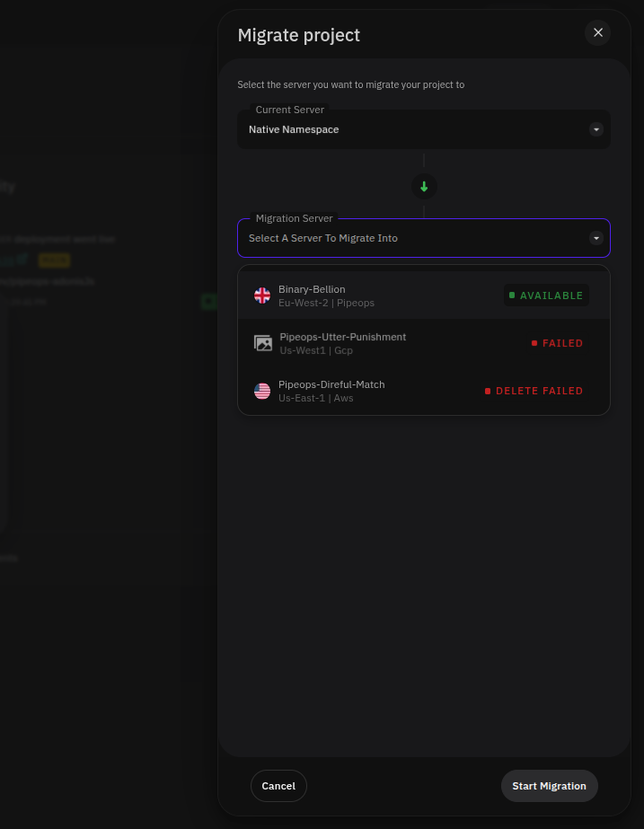Pick the Pipeops-Direful-Match server option
This screenshot has height=829, width=644.
click(424, 391)
